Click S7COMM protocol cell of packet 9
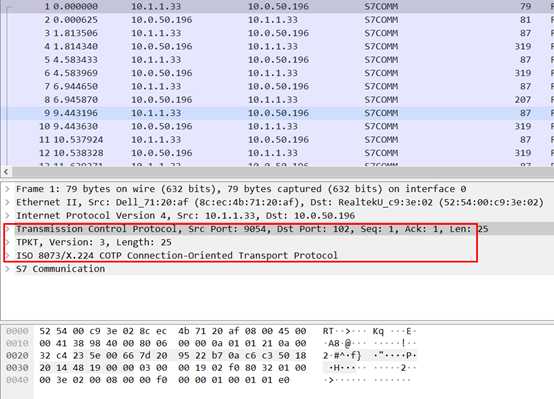 (381, 113)
